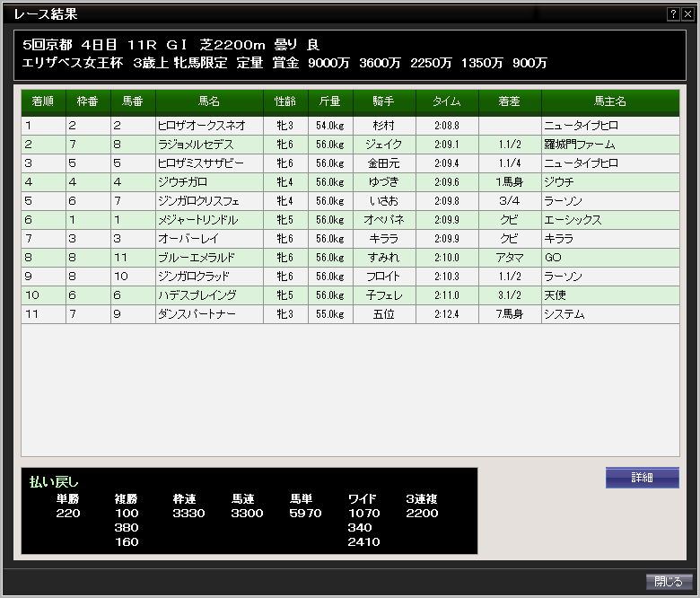Click margin 3.1/2 cell
Image resolution: width=700 pixels, height=598 pixels.
tap(510, 295)
